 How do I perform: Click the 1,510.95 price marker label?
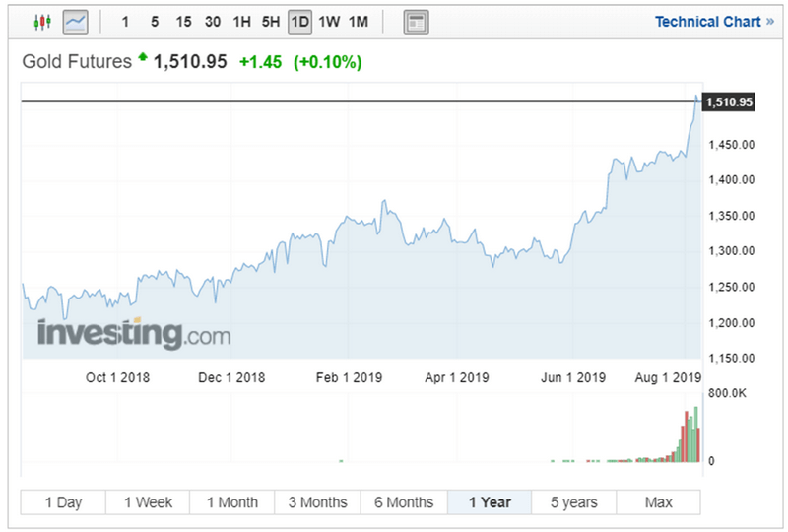(x=729, y=101)
